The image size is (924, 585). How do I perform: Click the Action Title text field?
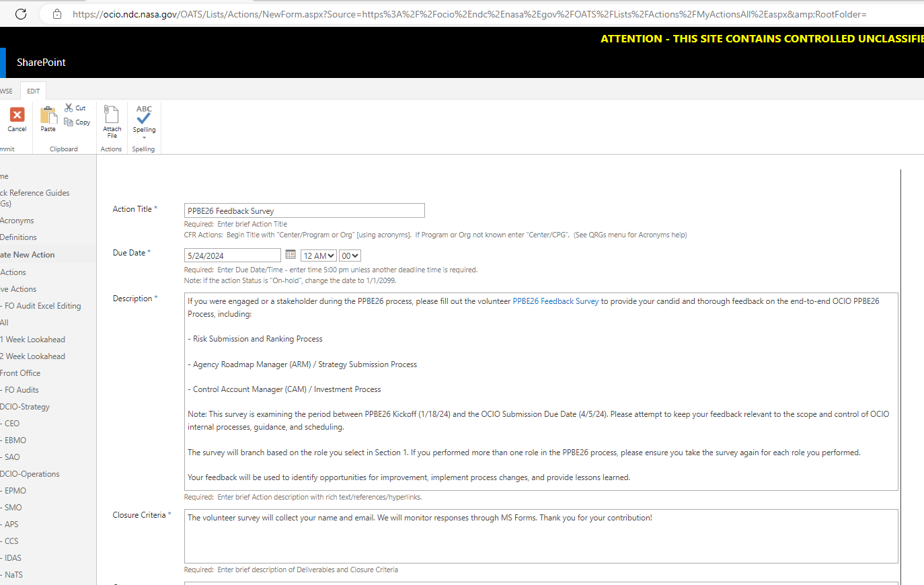(304, 210)
